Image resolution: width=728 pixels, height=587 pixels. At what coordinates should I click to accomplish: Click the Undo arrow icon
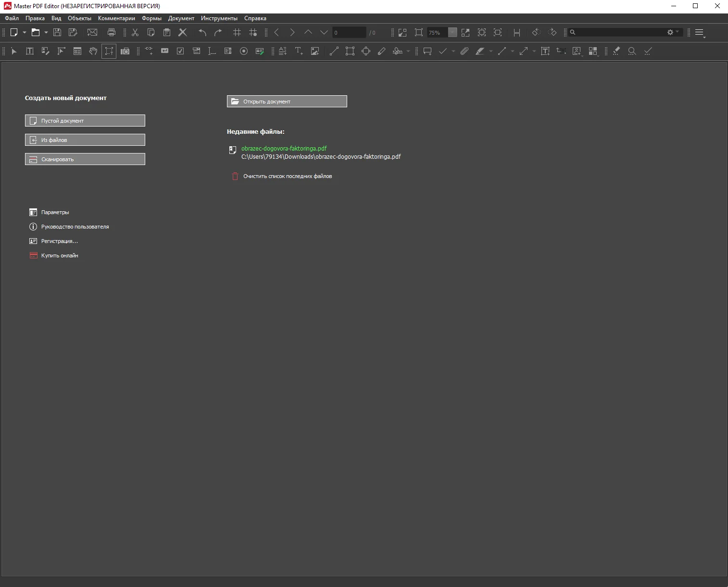point(202,32)
